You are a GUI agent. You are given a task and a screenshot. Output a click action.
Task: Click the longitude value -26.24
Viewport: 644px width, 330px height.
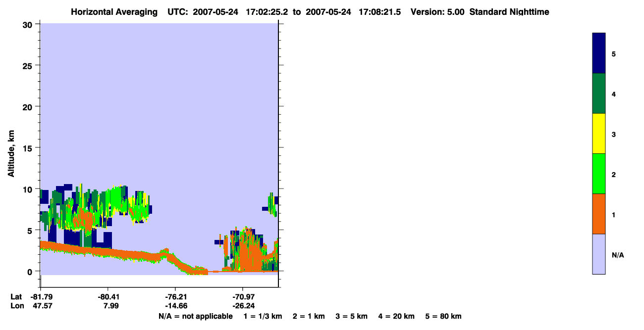(243, 306)
